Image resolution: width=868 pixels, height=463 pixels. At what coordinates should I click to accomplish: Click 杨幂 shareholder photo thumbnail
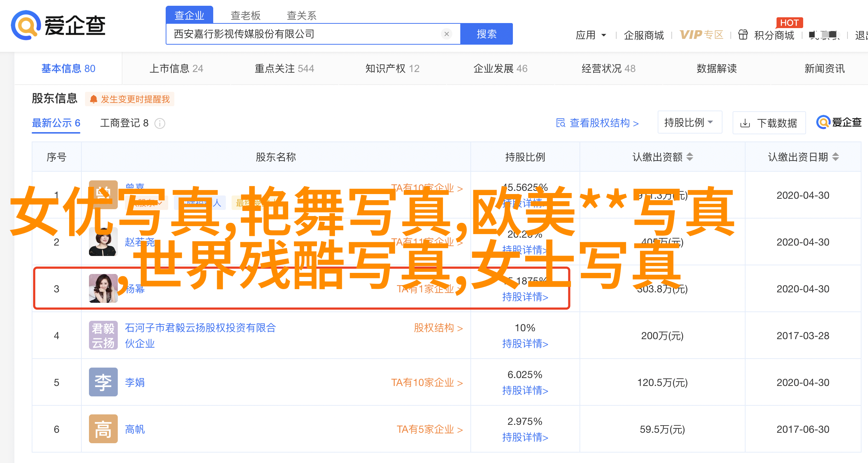(x=103, y=288)
